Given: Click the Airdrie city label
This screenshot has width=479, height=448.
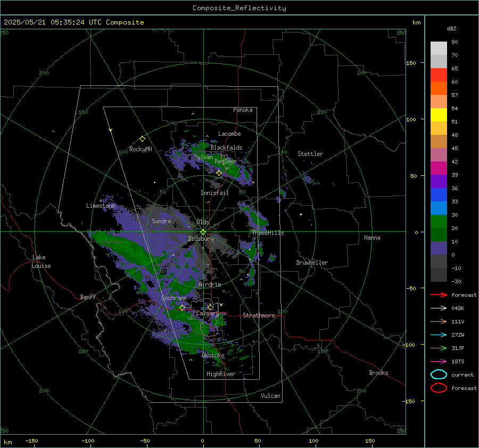Looking at the screenshot, I should click(x=210, y=284).
